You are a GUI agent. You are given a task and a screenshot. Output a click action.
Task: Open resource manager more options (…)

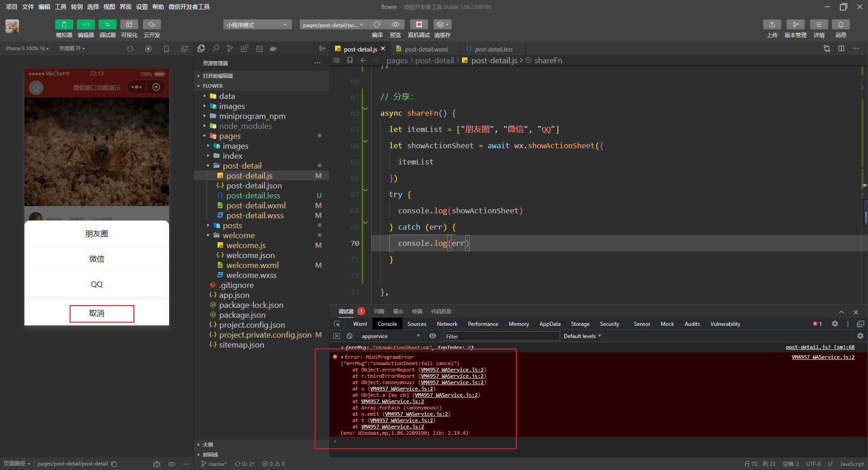(317, 63)
